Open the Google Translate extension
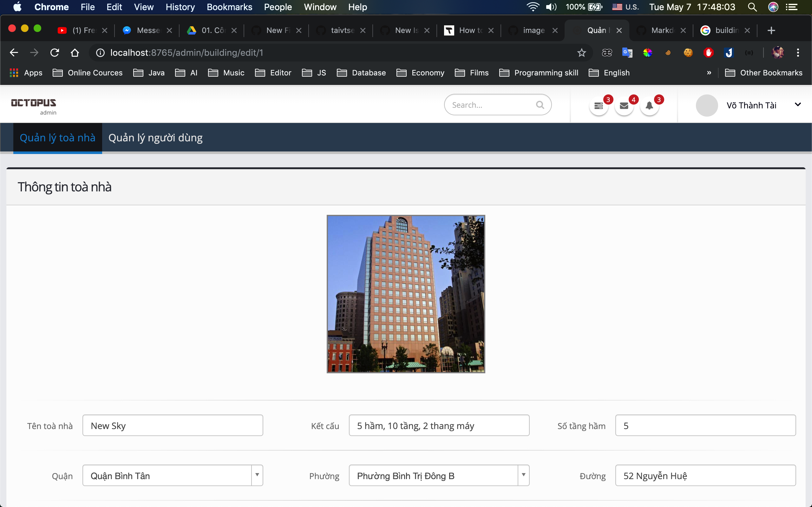Screen dimensions: 812x507 (627, 53)
